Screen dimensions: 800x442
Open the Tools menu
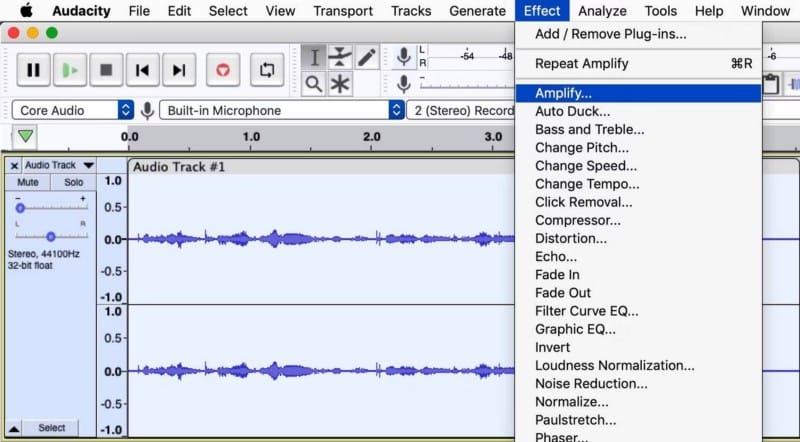click(661, 11)
